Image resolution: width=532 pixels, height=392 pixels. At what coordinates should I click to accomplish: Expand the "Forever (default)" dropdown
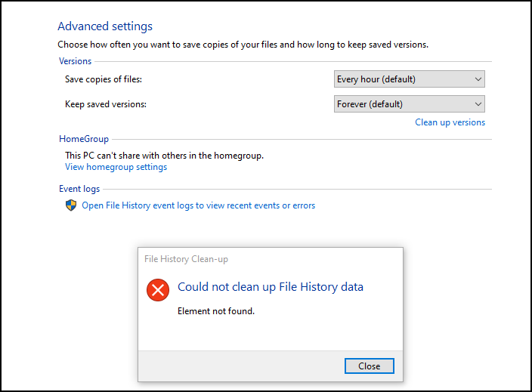[409, 104]
